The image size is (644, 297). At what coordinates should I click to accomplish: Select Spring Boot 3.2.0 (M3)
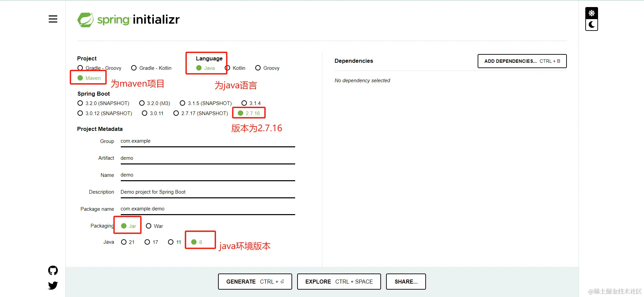coord(155,103)
